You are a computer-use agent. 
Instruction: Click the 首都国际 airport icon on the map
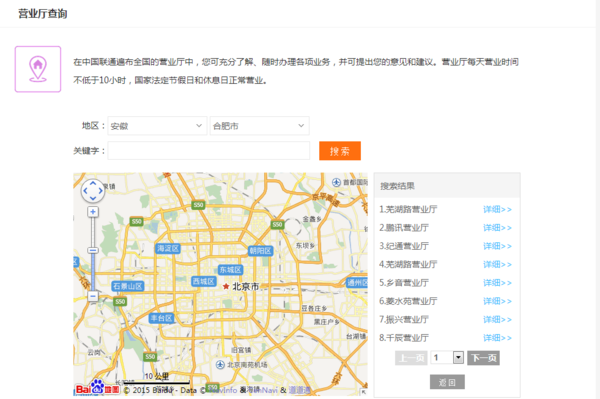tap(336, 182)
